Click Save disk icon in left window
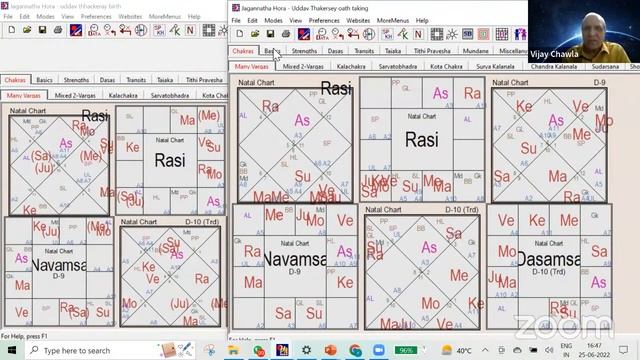The image size is (640, 360). tap(42, 30)
